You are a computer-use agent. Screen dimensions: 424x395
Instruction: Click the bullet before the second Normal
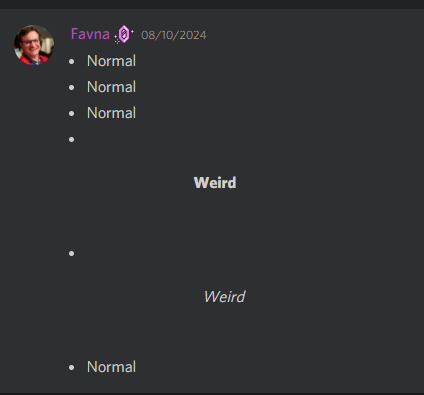[71, 87]
